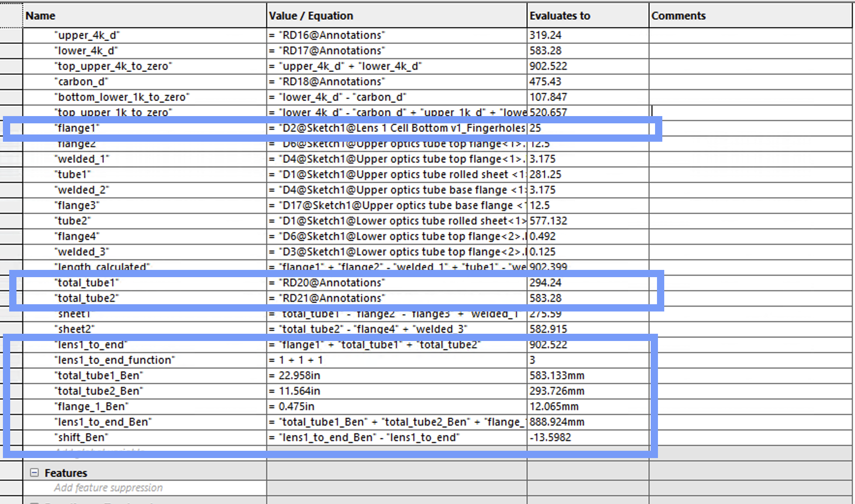Edit the "upper_4k_d" + "lower_4k_d" equation
Image resolution: width=855 pixels, height=504 pixels.
(397, 66)
